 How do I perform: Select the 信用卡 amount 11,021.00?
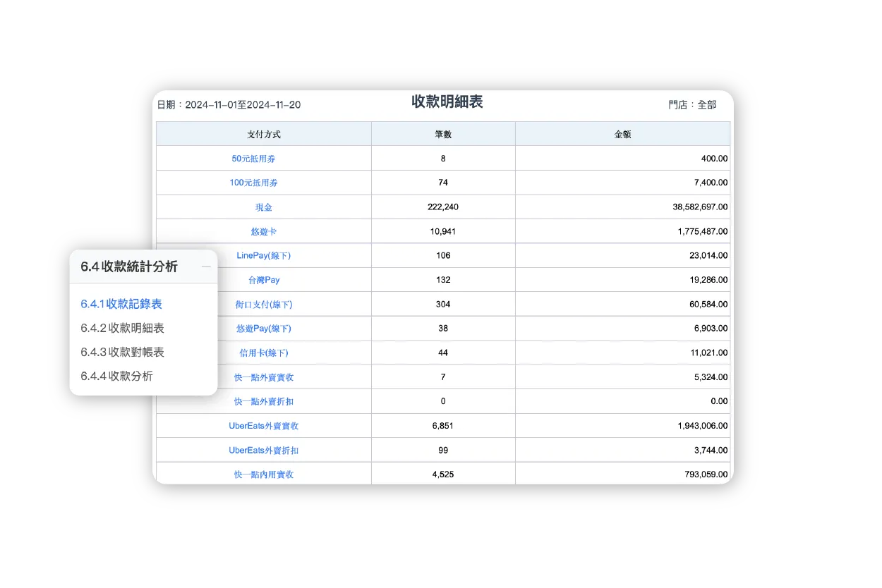coord(623,353)
